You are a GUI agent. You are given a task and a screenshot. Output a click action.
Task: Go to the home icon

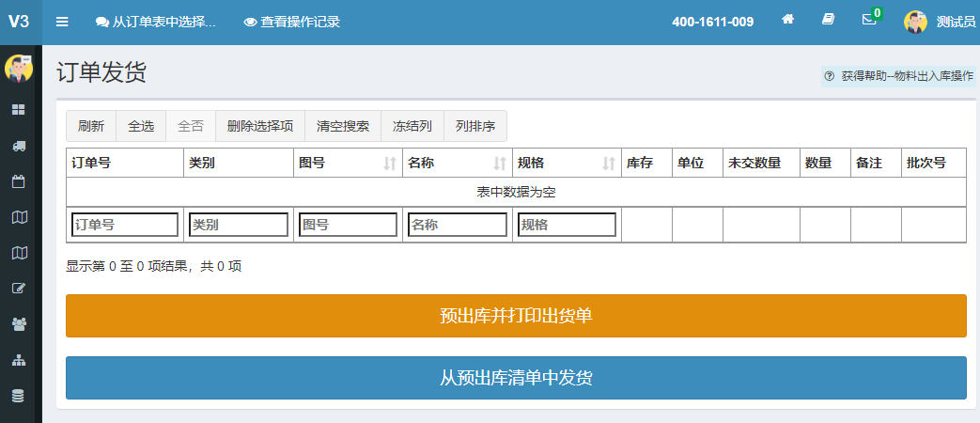(x=788, y=20)
